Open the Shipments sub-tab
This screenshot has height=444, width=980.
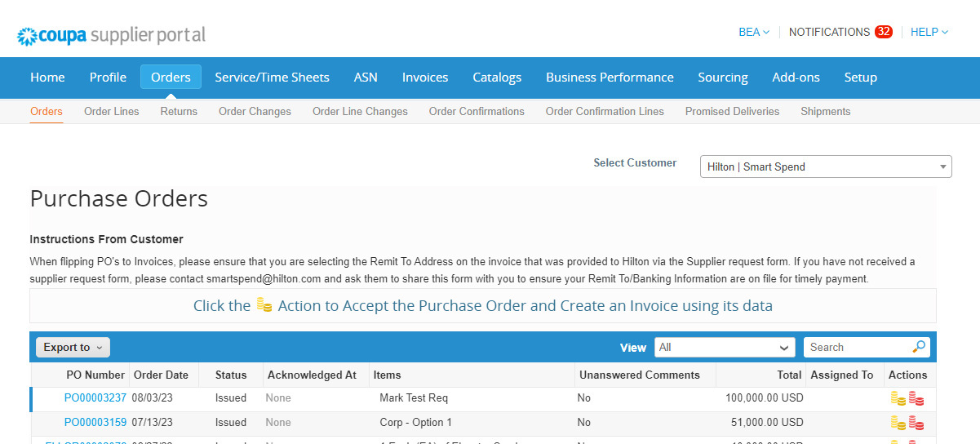[x=825, y=111]
